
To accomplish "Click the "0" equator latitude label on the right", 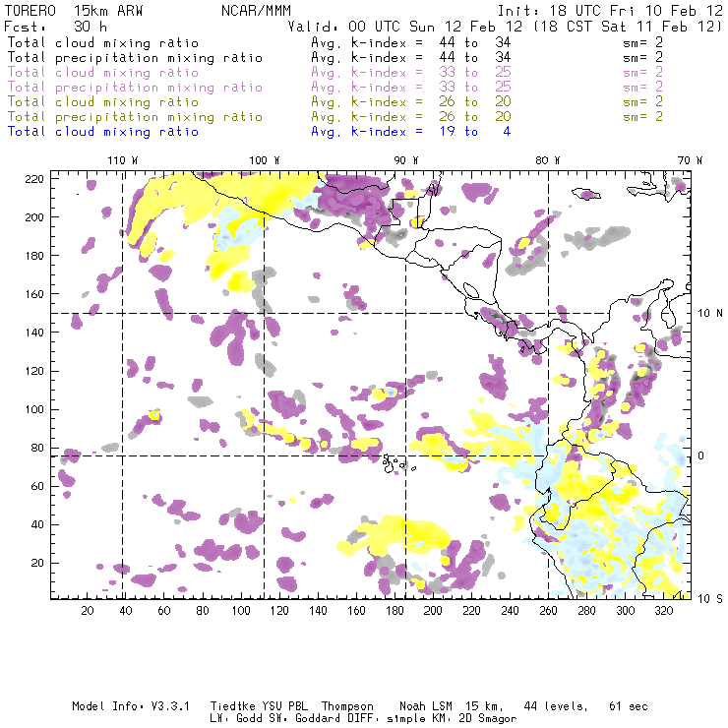I will [701, 455].
